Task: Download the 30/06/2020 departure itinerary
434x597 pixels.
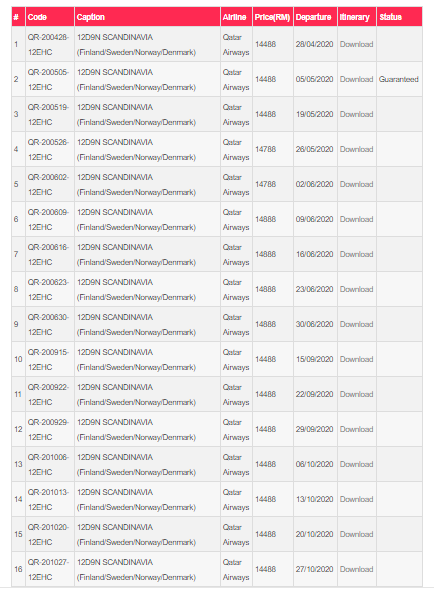Action: 356,324
